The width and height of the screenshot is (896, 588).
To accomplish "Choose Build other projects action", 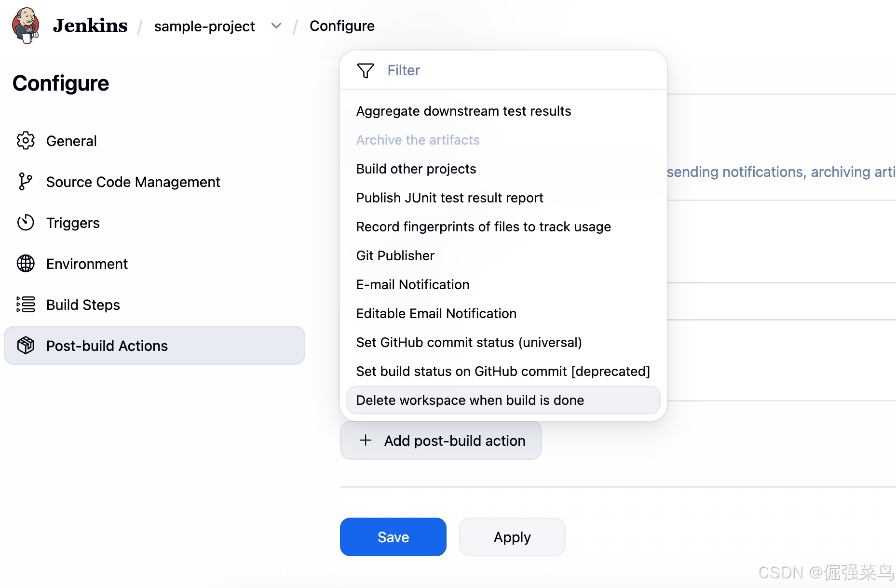I will coord(503,169).
